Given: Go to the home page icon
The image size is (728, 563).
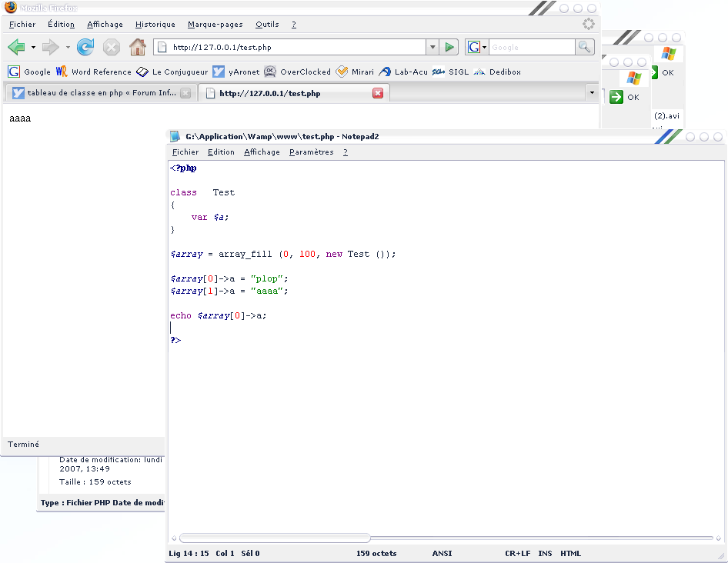Looking at the screenshot, I should tap(137, 48).
